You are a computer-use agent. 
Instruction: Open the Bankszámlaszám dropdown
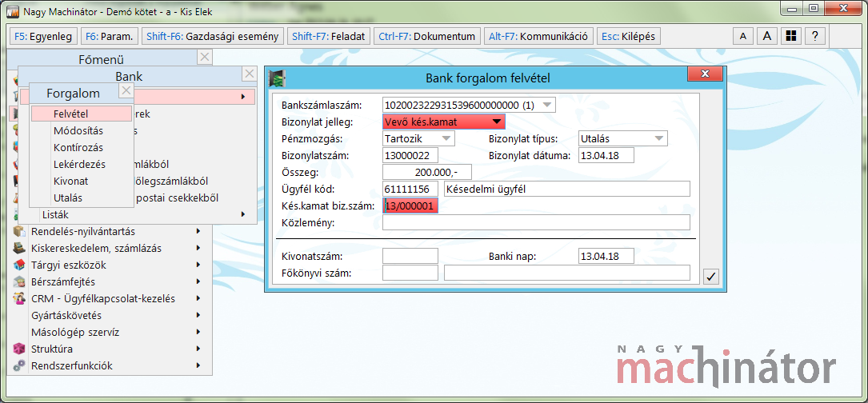(546, 105)
